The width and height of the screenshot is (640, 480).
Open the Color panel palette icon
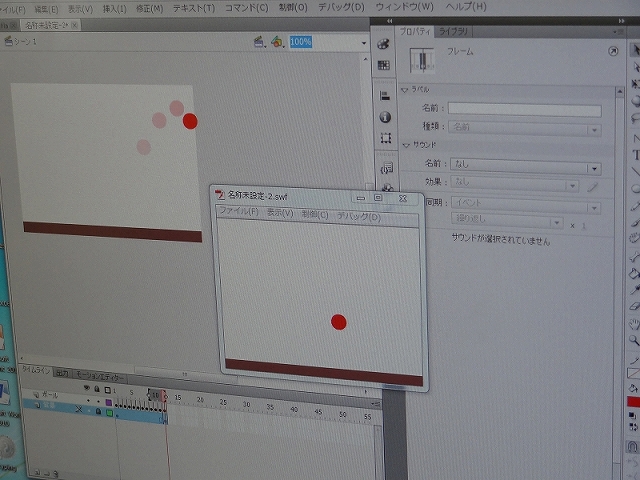click(383, 44)
